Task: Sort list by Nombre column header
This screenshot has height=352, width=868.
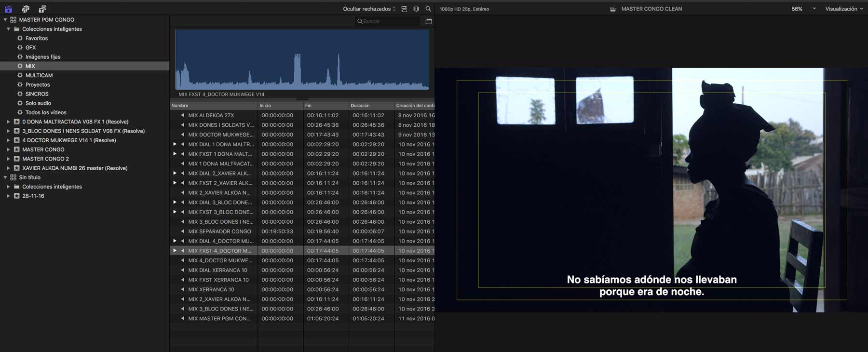Action: 214,105
